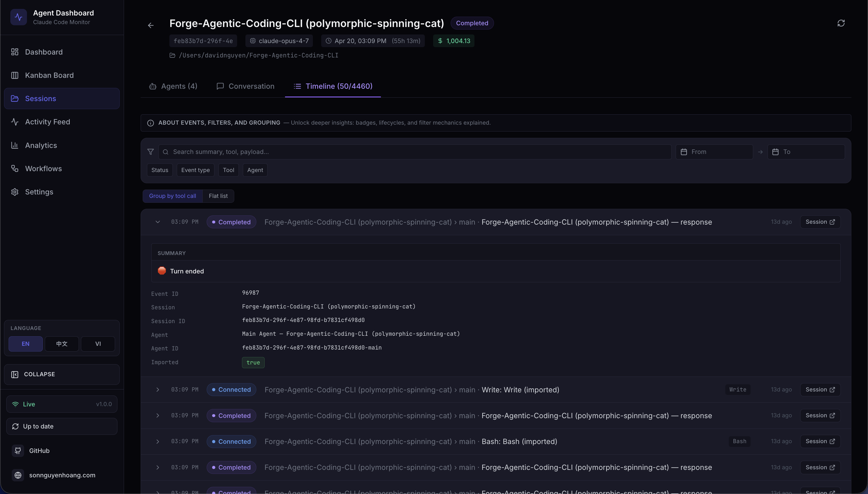868x494 pixels.
Task: Open Kanban Board in the sidebar
Action: pos(62,75)
